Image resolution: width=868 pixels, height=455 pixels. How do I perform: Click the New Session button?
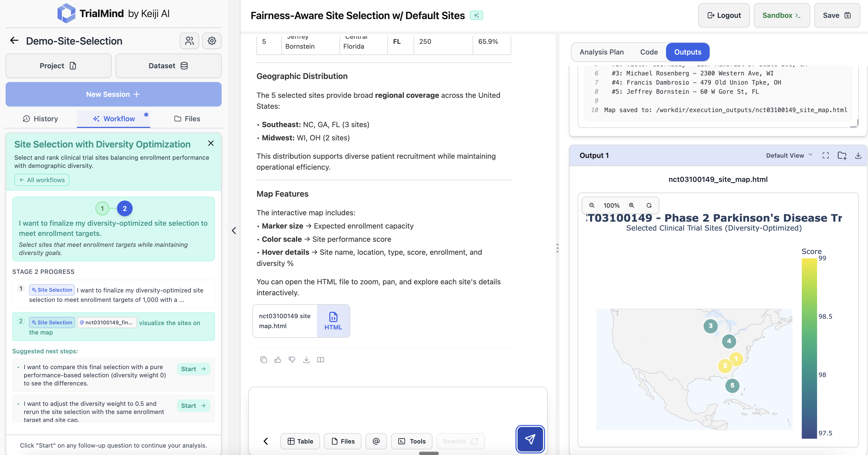[x=113, y=94]
